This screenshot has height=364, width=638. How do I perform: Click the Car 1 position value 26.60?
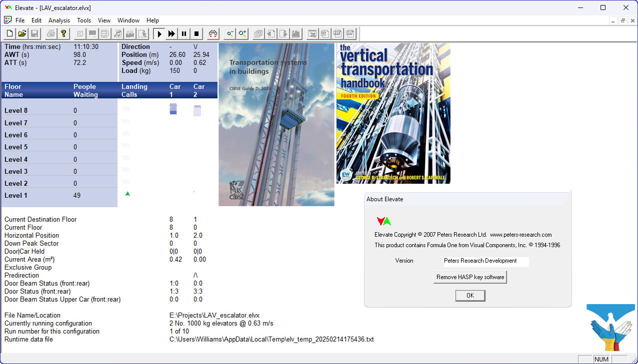[x=177, y=54]
